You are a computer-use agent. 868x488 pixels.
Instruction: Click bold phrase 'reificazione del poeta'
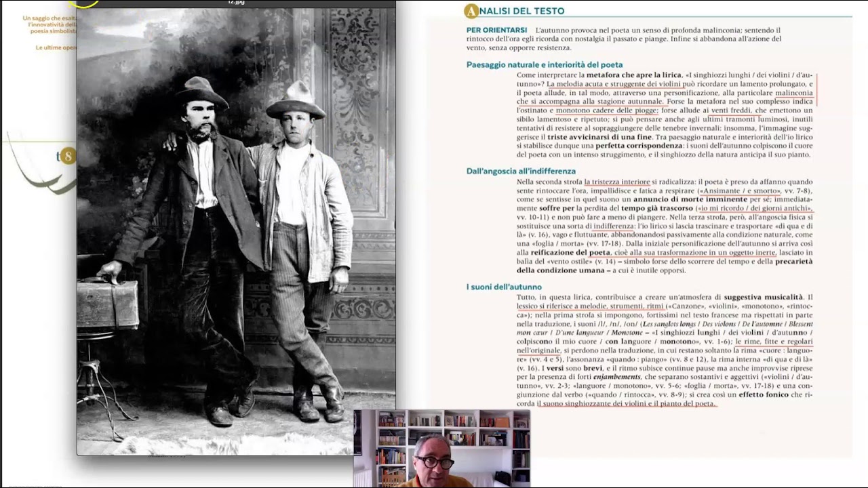coord(570,253)
